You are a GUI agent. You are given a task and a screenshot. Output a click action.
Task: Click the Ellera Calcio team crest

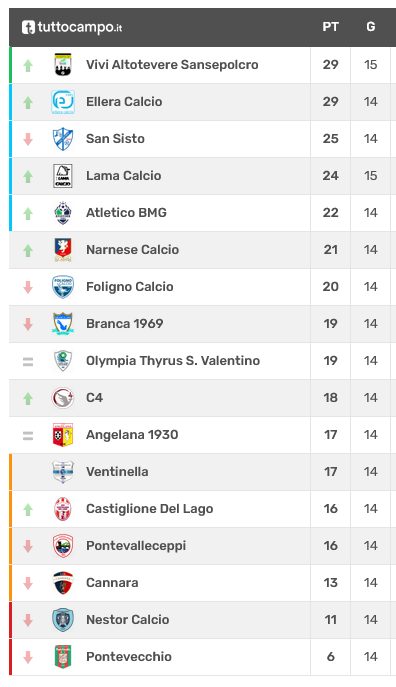[63, 102]
